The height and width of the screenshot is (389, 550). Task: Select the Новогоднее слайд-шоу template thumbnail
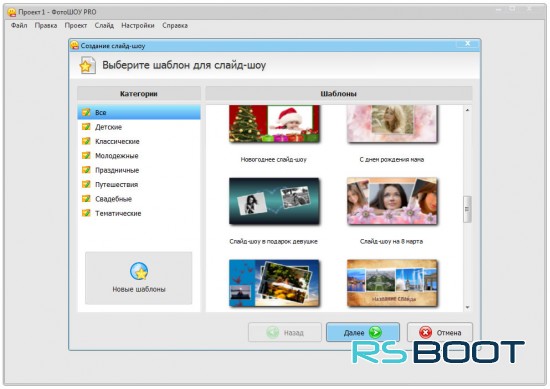(x=274, y=123)
